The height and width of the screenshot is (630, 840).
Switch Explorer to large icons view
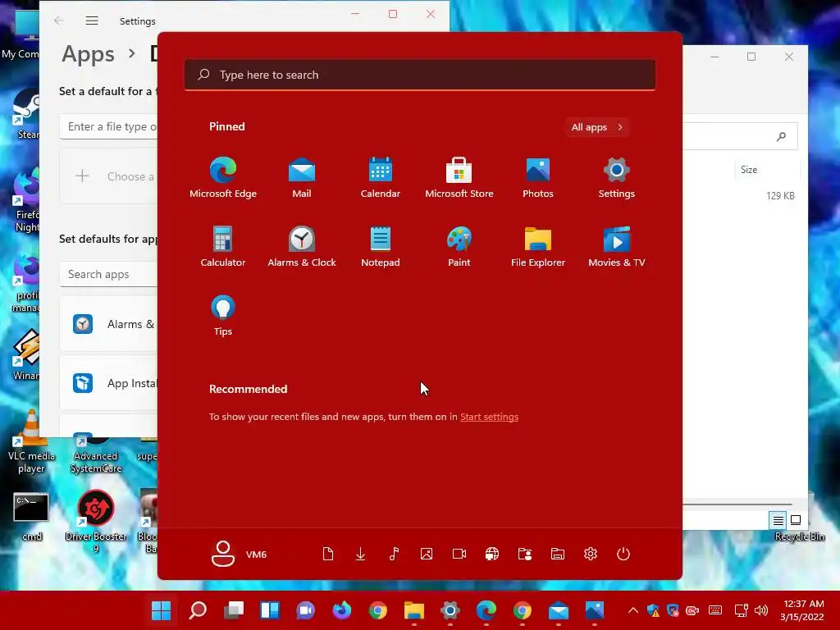pyautogui.click(x=796, y=519)
